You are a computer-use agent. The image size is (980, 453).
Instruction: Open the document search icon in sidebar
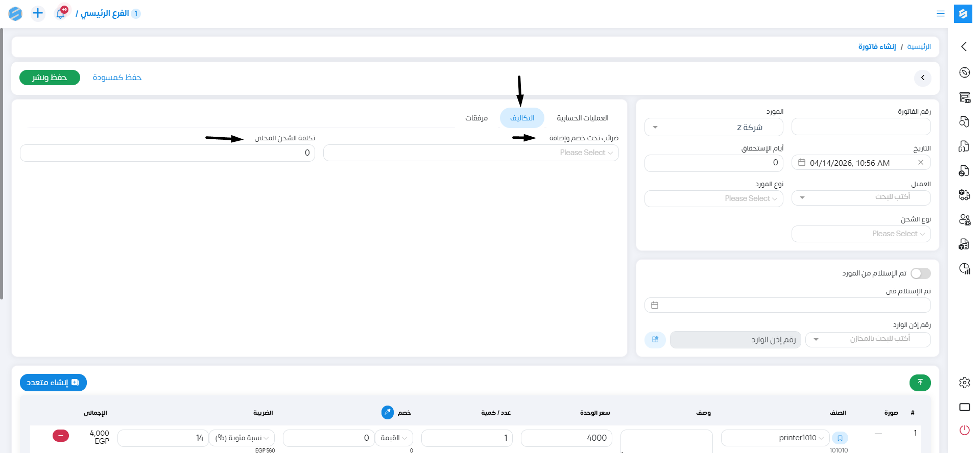click(x=964, y=121)
